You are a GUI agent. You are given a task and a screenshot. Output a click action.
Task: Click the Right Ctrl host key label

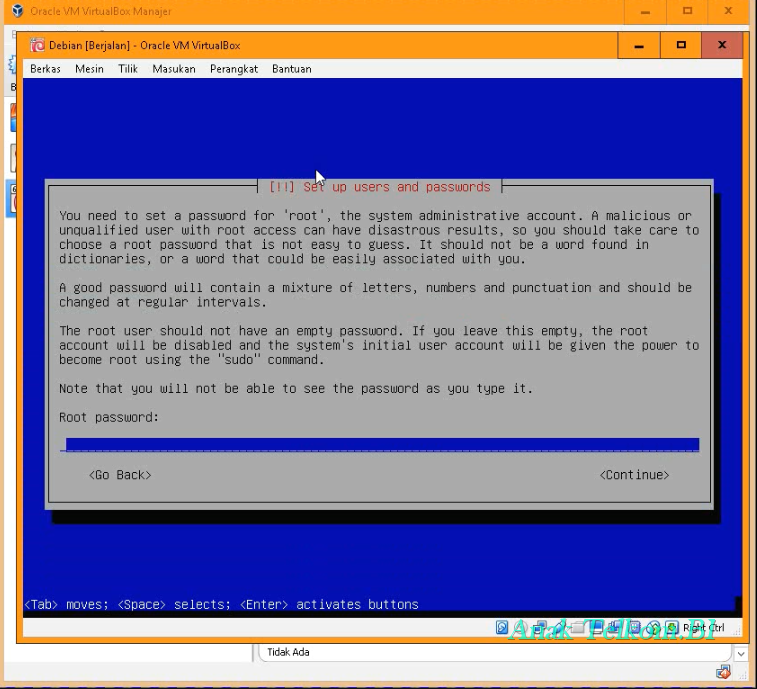(703, 628)
